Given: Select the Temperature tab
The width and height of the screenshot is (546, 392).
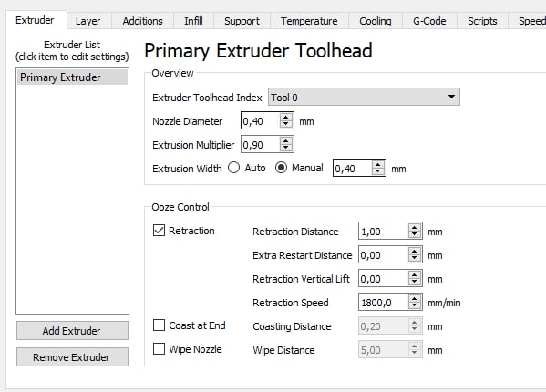Looking at the screenshot, I should point(309,21).
